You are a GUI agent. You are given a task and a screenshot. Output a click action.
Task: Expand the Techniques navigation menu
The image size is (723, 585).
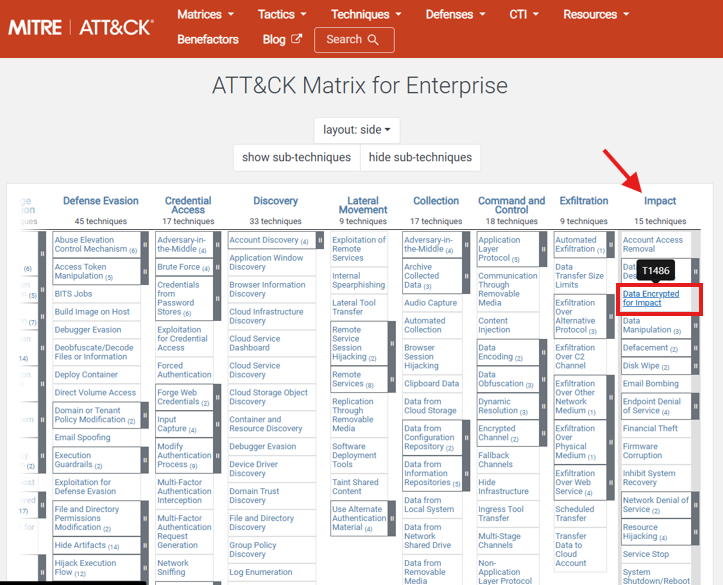click(366, 14)
